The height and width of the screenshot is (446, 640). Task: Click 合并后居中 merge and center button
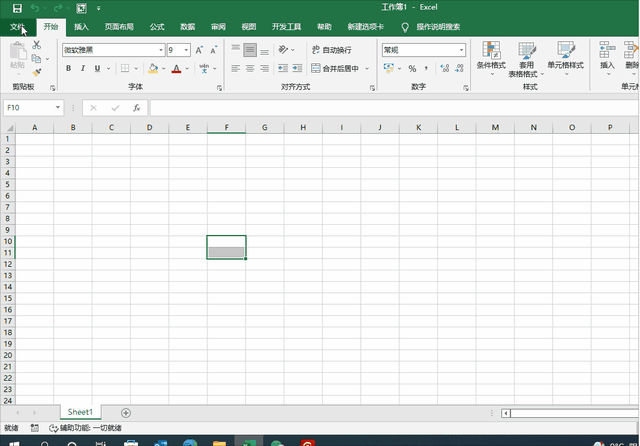[x=335, y=68]
